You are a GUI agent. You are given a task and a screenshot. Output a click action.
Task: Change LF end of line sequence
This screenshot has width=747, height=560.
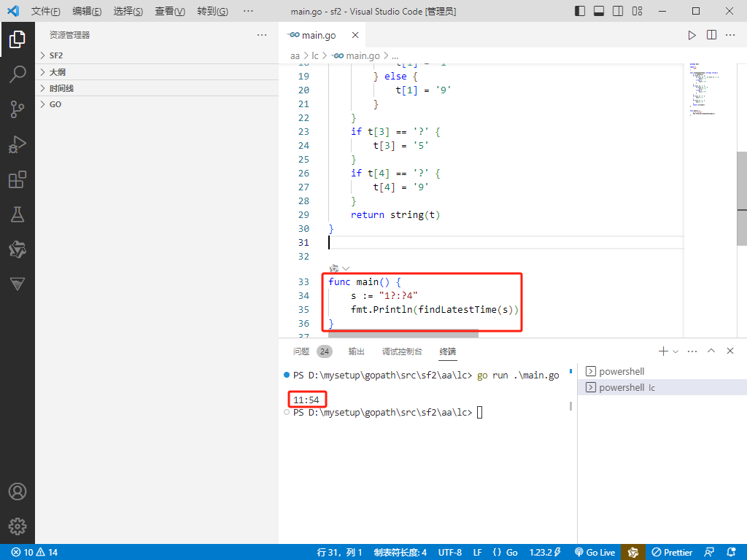click(x=477, y=553)
